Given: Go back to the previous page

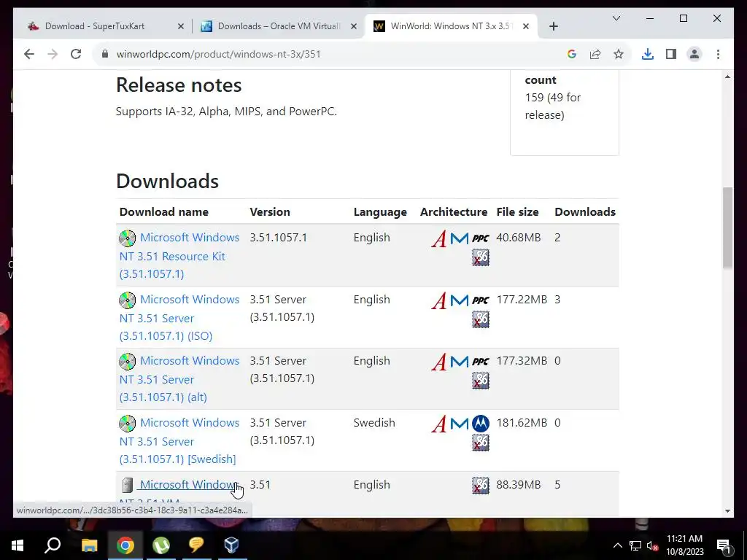Looking at the screenshot, I should (29, 54).
